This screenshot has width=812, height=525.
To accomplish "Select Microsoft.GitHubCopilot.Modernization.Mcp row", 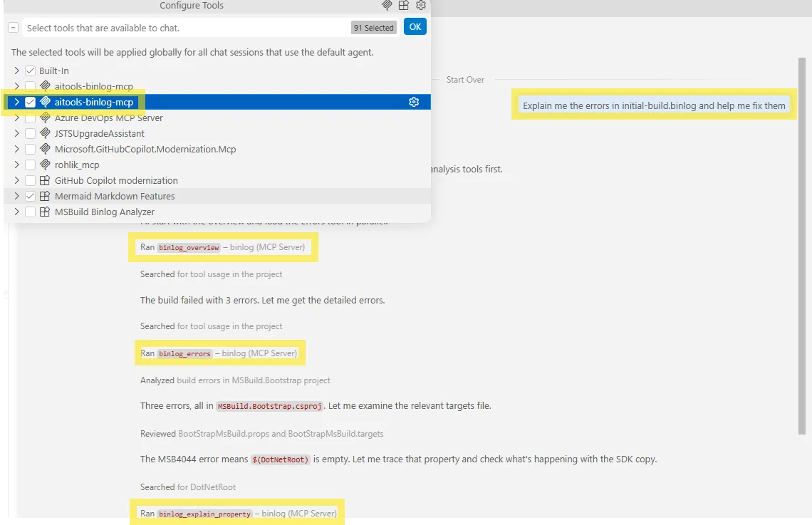I will [217, 149].
